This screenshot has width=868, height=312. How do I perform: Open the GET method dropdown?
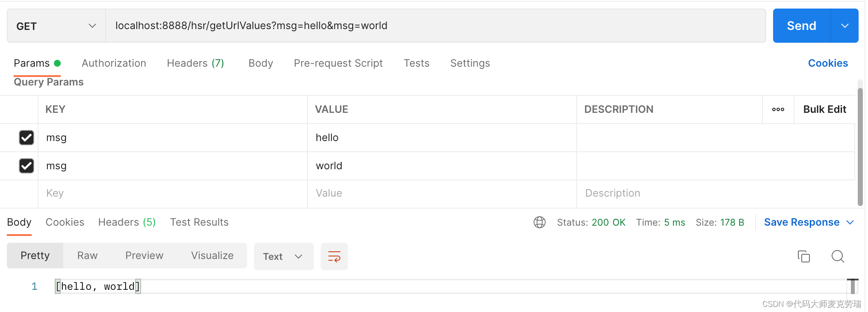pos(56,26)
